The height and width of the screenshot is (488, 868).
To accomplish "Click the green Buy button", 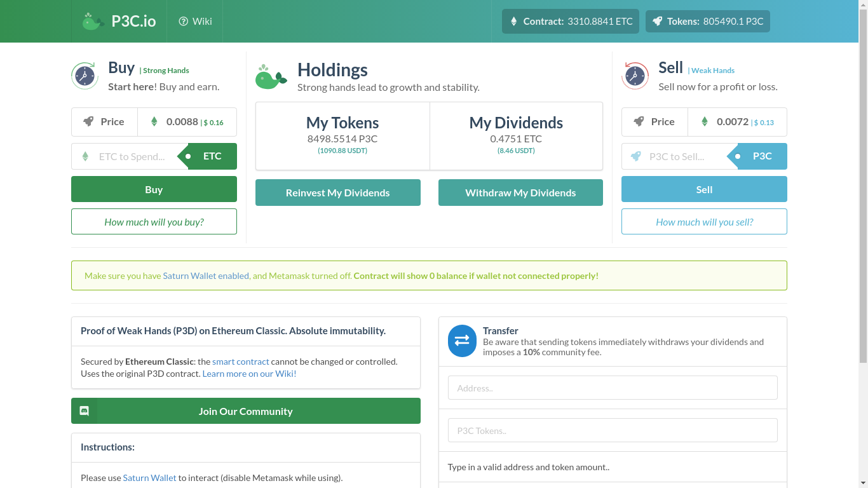I will point(154,189).
